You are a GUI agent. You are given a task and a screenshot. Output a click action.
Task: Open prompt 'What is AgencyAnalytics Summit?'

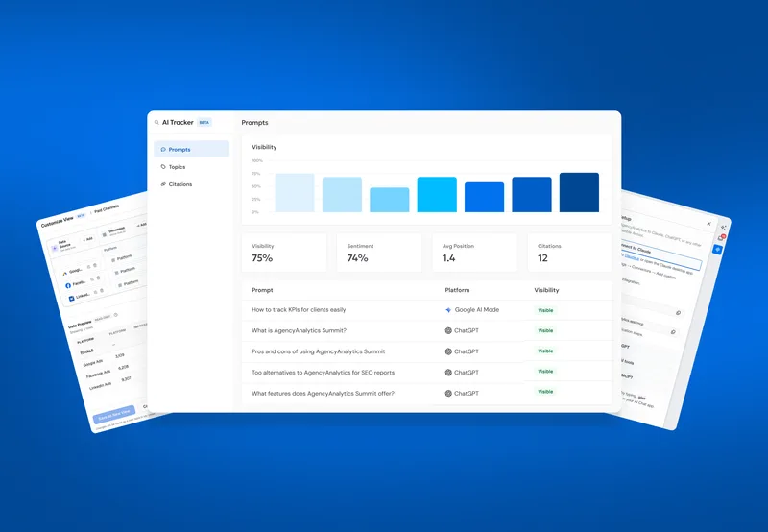(299, 330)
